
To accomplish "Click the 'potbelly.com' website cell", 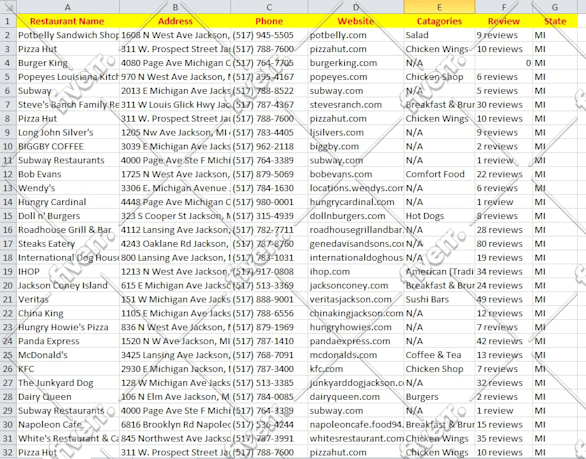I will (356, 35).
